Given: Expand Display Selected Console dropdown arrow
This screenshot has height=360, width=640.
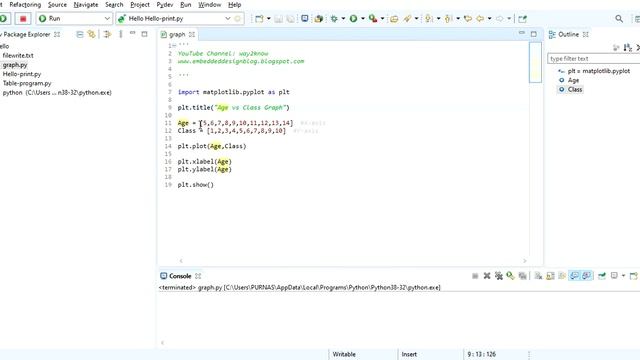Looking at the screenshot, I should 623,276.
